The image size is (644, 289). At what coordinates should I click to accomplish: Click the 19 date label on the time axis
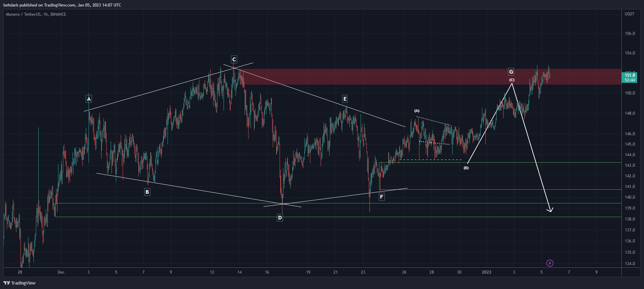(x=308, y=272)
